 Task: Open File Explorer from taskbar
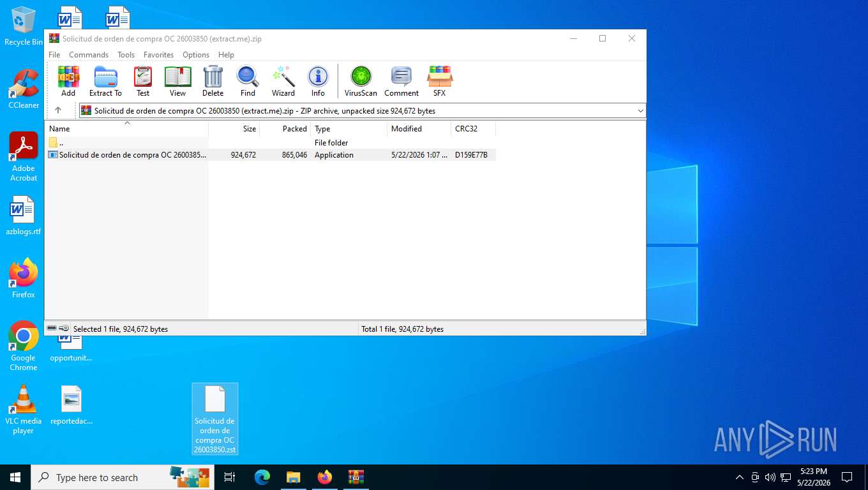294,477
